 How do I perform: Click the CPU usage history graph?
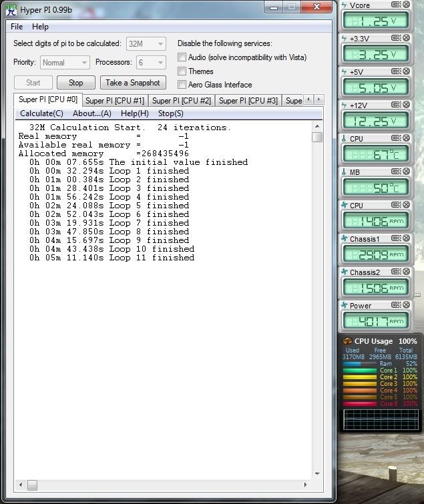tap(381, 419)
